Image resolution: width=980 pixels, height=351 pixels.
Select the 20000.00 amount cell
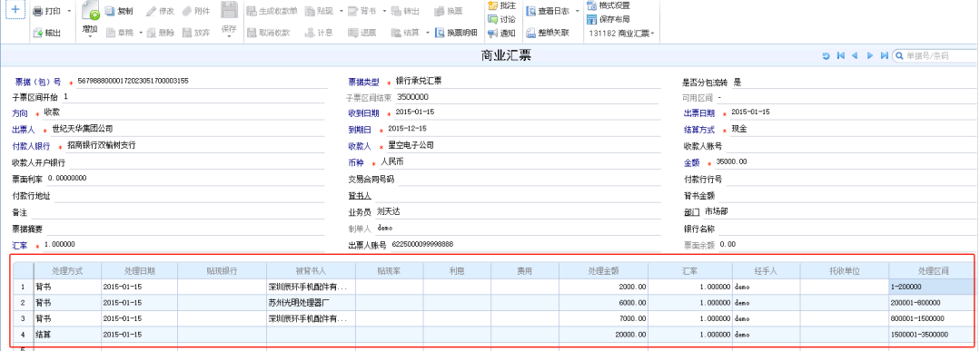[x=603, y=334]
